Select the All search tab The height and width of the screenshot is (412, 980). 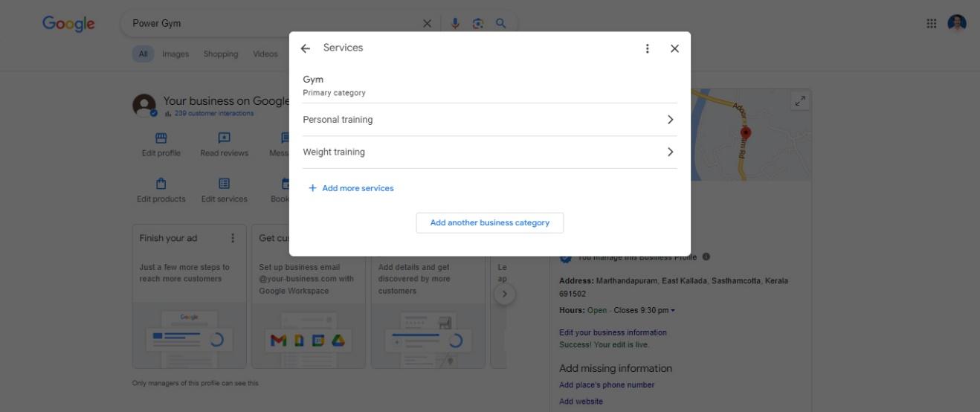(143, 54)
